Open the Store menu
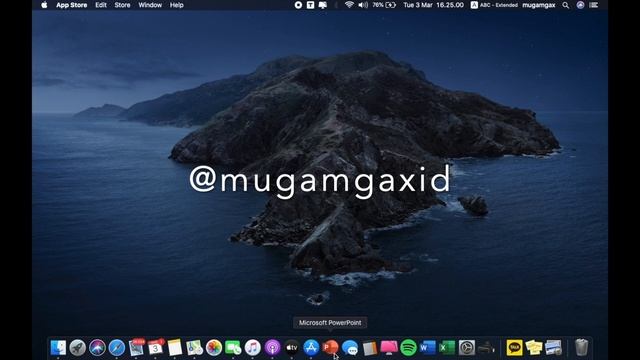Screen dimensions: 640x360 (122, 5)
